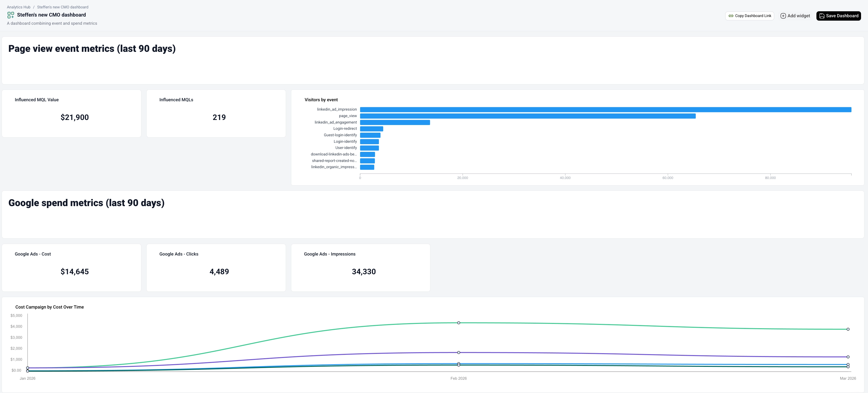Screen dimensions: 868x393
Task: Click the Google Ads - Clicks widget
Action: (216, 268)
